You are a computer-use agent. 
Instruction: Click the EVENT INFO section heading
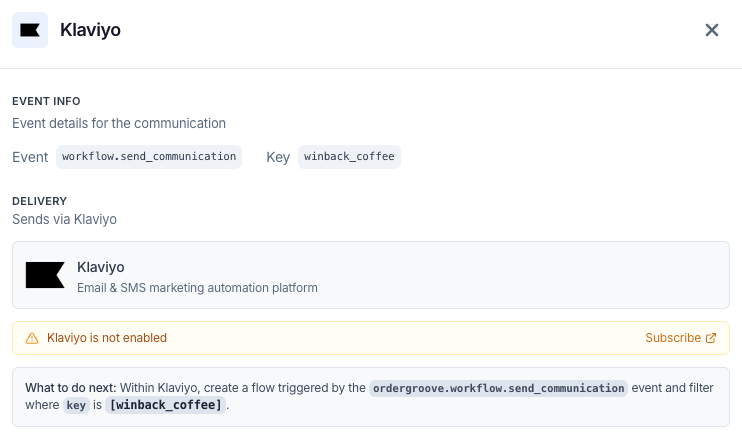point(46,101)
